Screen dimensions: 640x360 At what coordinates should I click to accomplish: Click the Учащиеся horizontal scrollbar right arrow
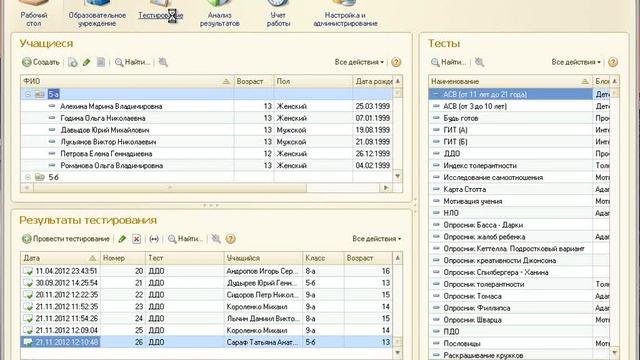[x=386, y=188]
